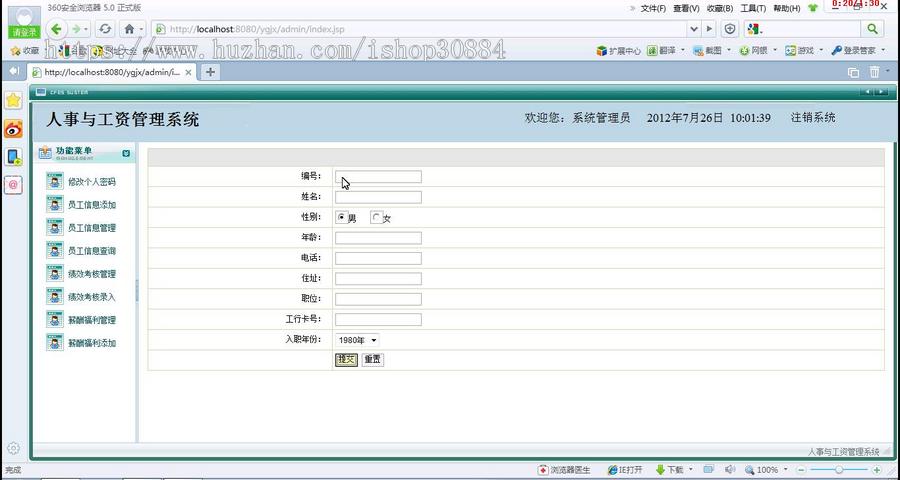Open 扩展中心 in the toolbar

click(x=619, y=51)
